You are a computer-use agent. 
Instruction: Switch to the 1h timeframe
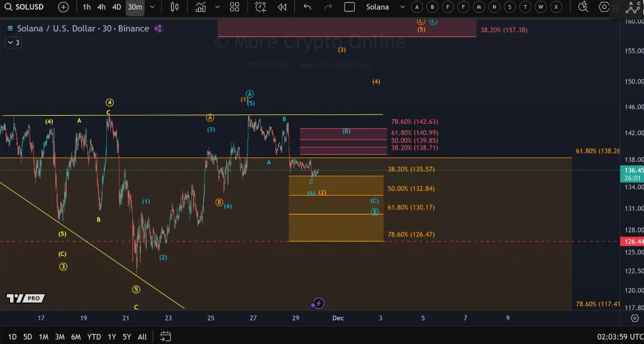pyautogui.click(x=87, y=7)
